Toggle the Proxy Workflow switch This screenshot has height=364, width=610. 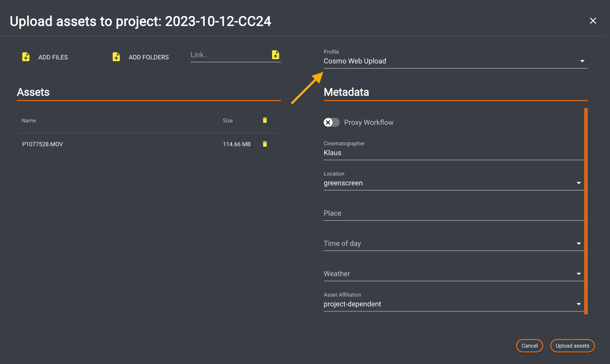[331, 122]
